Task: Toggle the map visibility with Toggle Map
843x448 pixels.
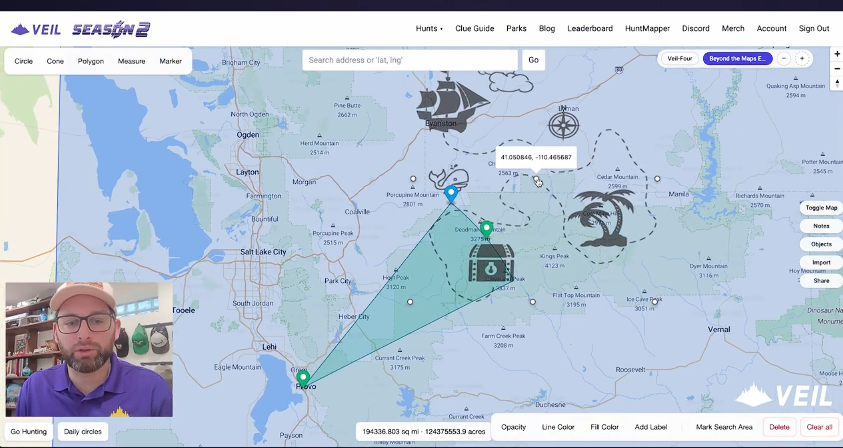Action: (821, 207)
